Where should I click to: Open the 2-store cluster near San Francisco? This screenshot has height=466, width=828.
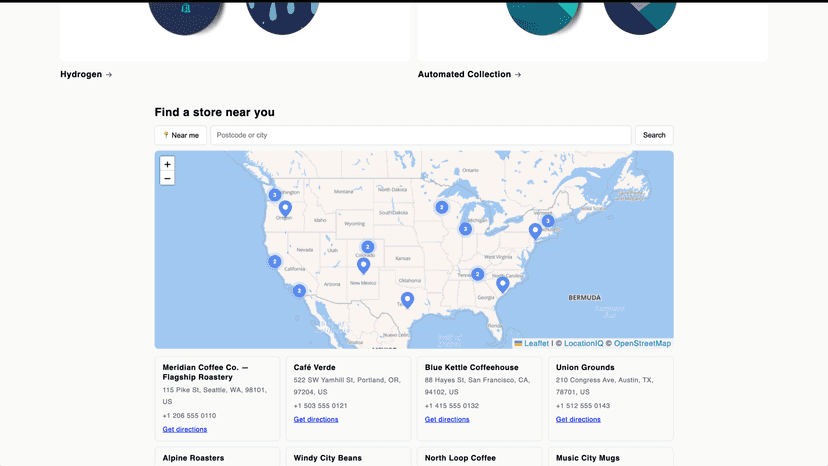275,262
